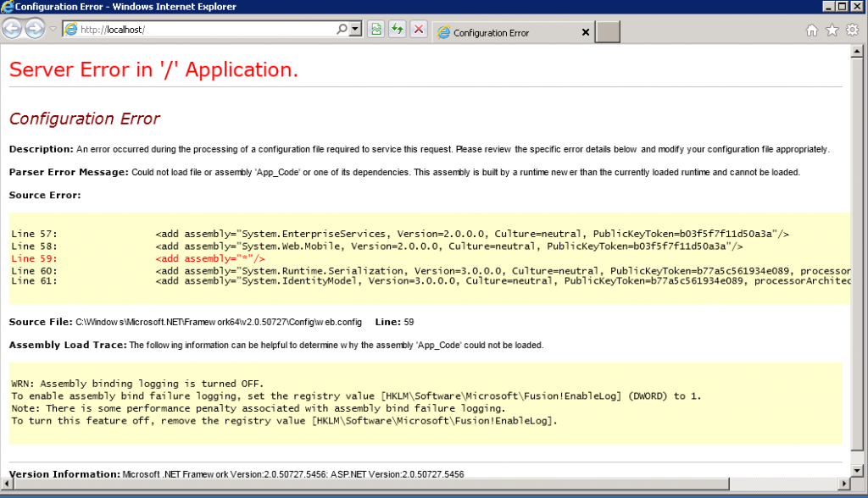Image resolution: width=868 pixels, height=498 pixels.
Task: Click the search magnifier icon in address bar
Action: pyautogui.click(x=342, y=30)
